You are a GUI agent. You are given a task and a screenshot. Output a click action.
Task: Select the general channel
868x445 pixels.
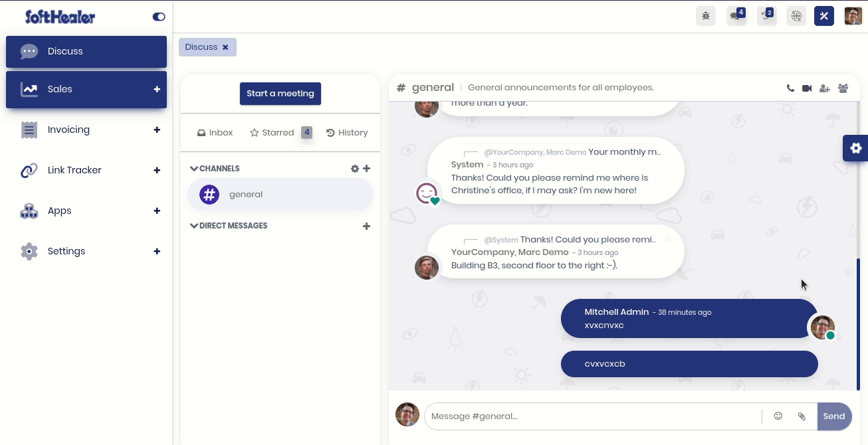[x=280, y=195]
